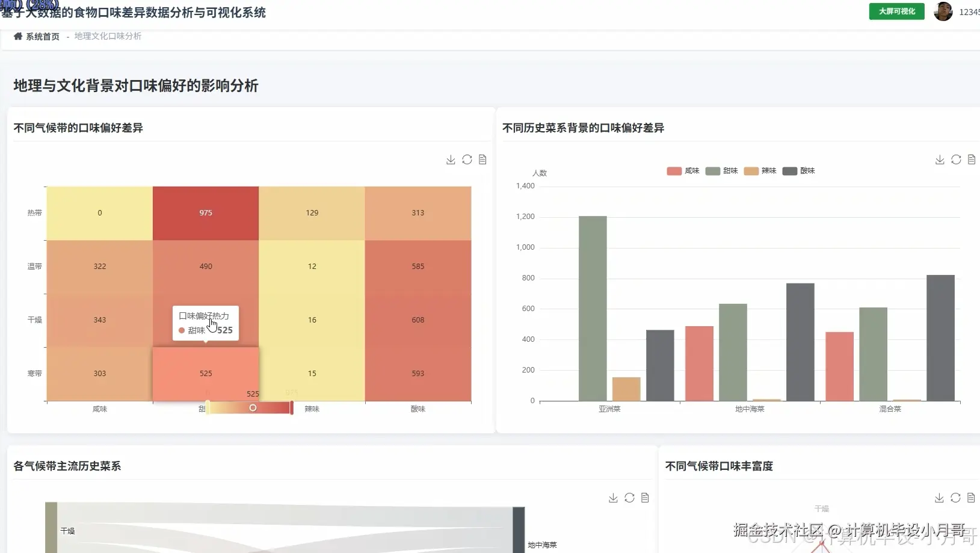The height and width of the screenshot is (553, 980).
Task: Click the 地理文化口味分析 breadcrumb item
Action: click(x=108, y=36)
